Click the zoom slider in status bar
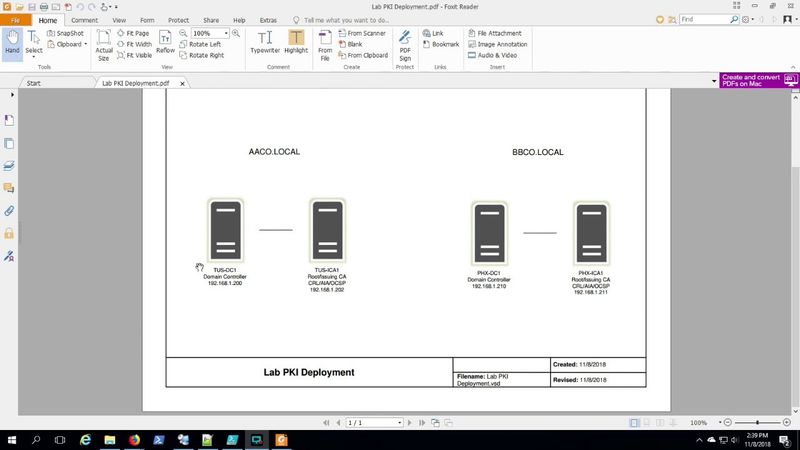The width and height of the screenshot is (800, 450). click(757, 422)
